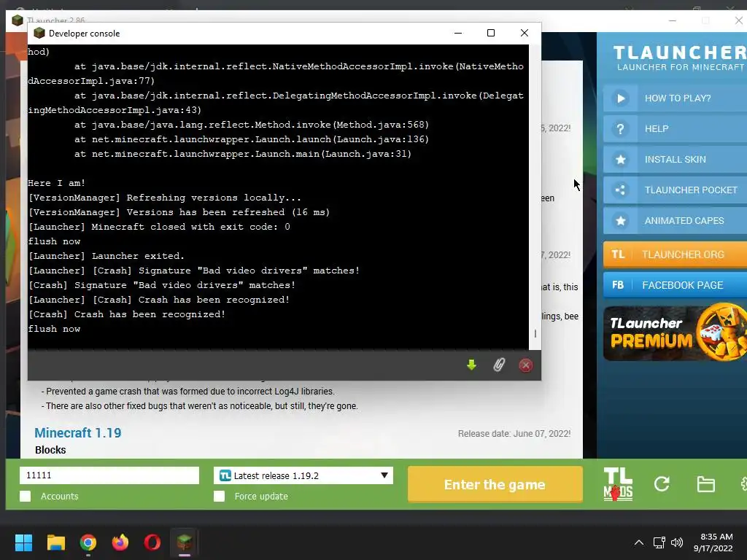Click the question mark icon beside Help
The width and height of the screenshot is (747, 560).
point(620,129)
